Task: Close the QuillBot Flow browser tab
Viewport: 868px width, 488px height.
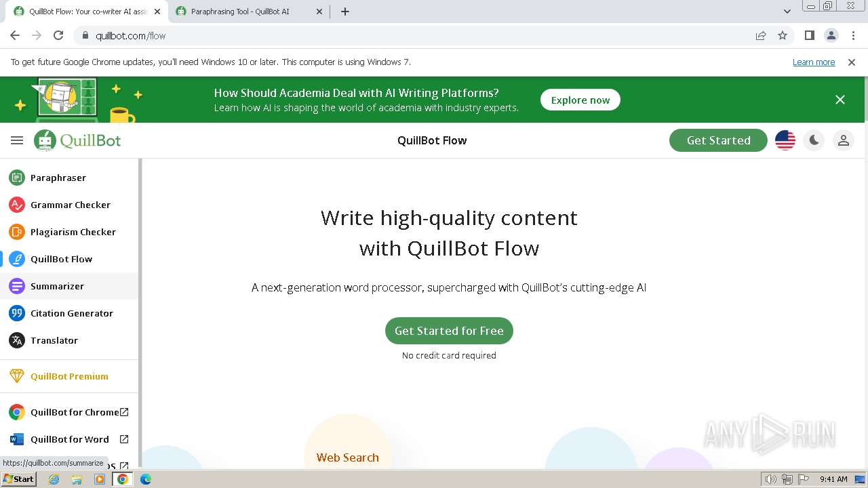Action: 157,12
